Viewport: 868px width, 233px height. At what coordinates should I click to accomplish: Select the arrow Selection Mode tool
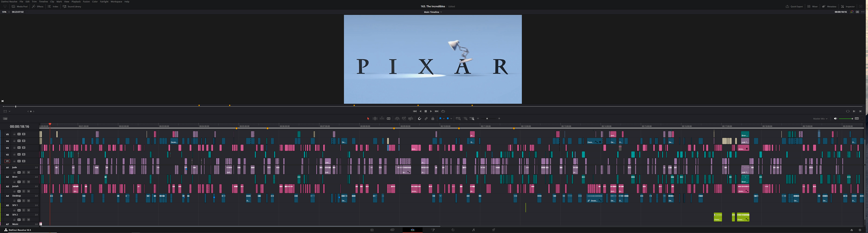tap(368, 119)
